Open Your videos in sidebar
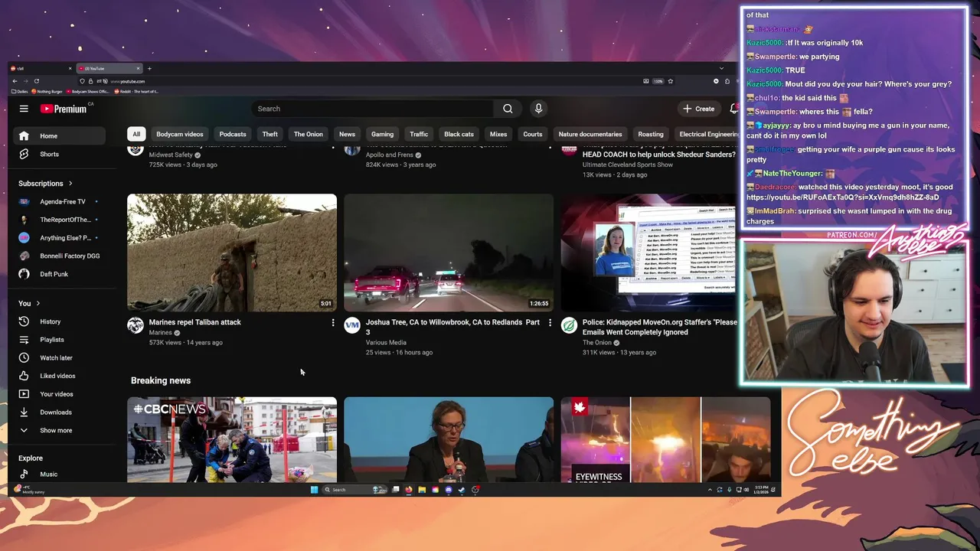This screenshot has width=980, height=551. tap(60, 394)
